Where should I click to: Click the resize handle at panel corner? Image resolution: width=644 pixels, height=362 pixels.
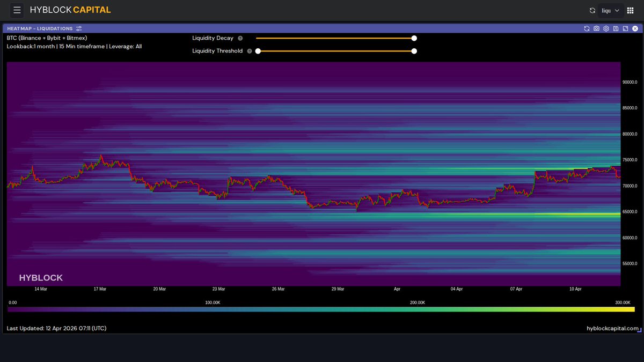[639, 331]
